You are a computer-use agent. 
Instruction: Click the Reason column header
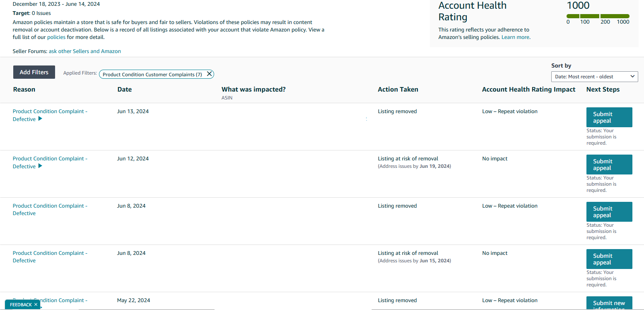(x=24, y=90)
